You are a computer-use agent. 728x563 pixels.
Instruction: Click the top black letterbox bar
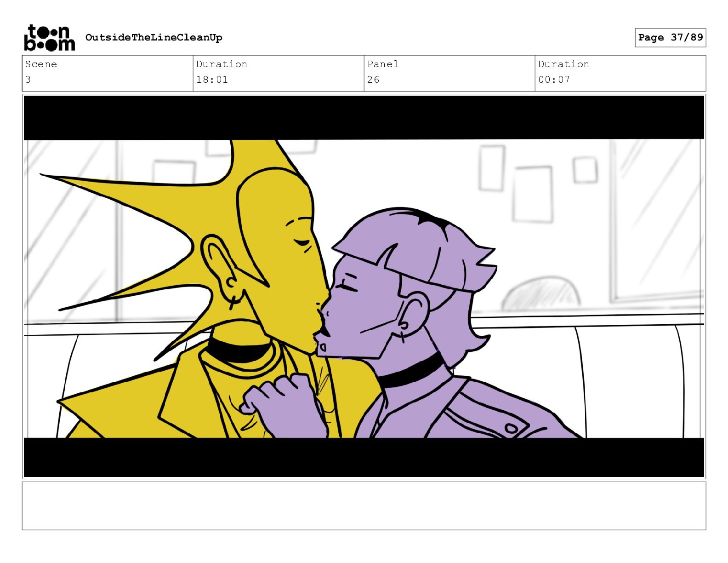click(x=364, y=117)
